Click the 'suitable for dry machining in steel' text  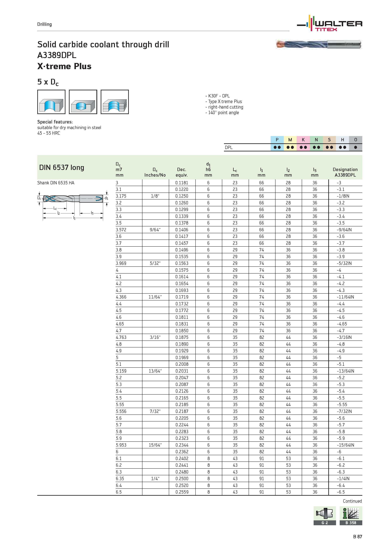[x=69, y=128]
